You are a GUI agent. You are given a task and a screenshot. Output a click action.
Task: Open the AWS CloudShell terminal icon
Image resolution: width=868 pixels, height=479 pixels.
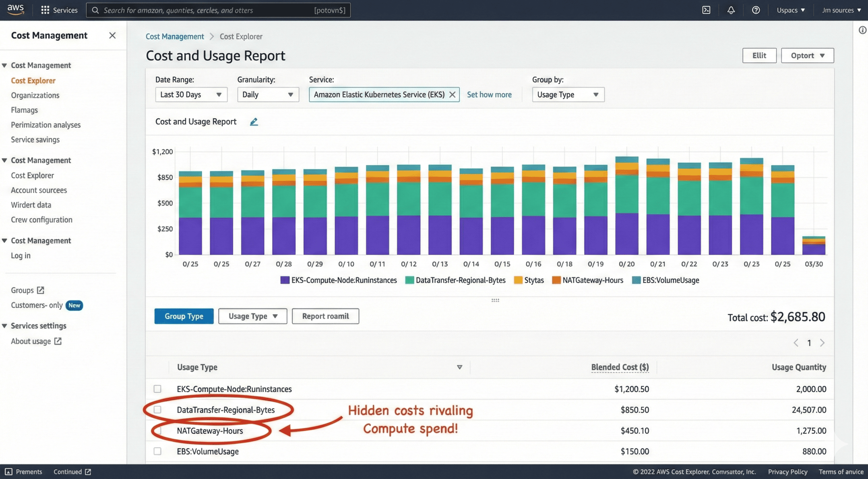pyautogui.click(x=706, y=10)
